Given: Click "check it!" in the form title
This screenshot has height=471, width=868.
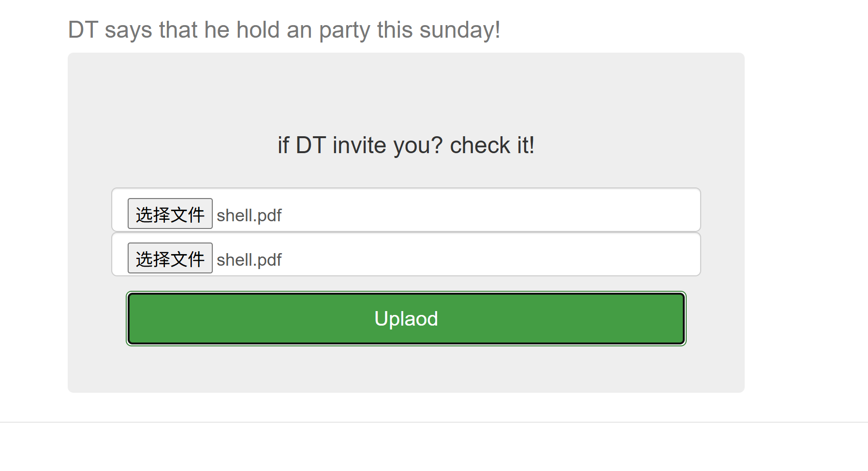Looking at the screenshot, I should coord(492,145).
